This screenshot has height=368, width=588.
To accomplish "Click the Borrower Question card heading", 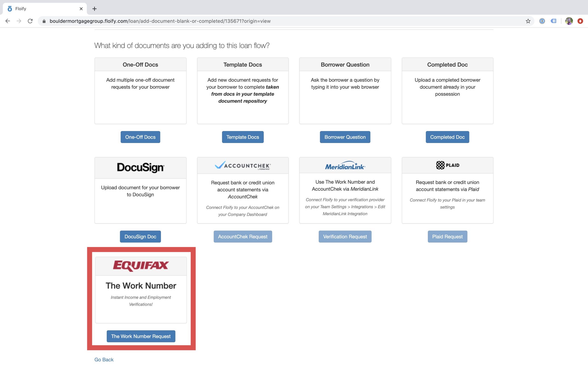I will [345, 64].
